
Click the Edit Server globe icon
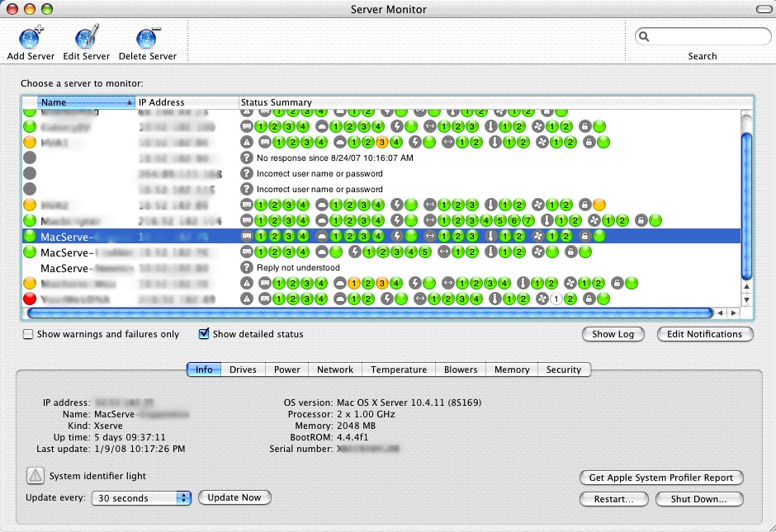click(x=88, y=36)
